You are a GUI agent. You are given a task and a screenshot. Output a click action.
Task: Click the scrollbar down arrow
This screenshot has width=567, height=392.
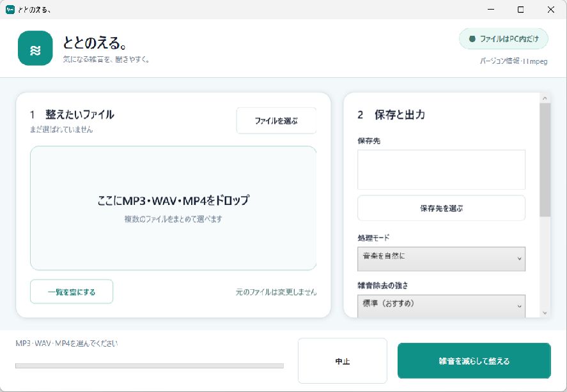click(545, 313)
